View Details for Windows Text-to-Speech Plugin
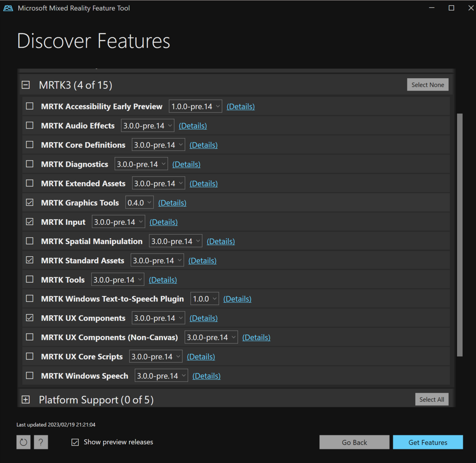Screen dimensions: 476x463 pyautogui.click(x=237, y=299)
